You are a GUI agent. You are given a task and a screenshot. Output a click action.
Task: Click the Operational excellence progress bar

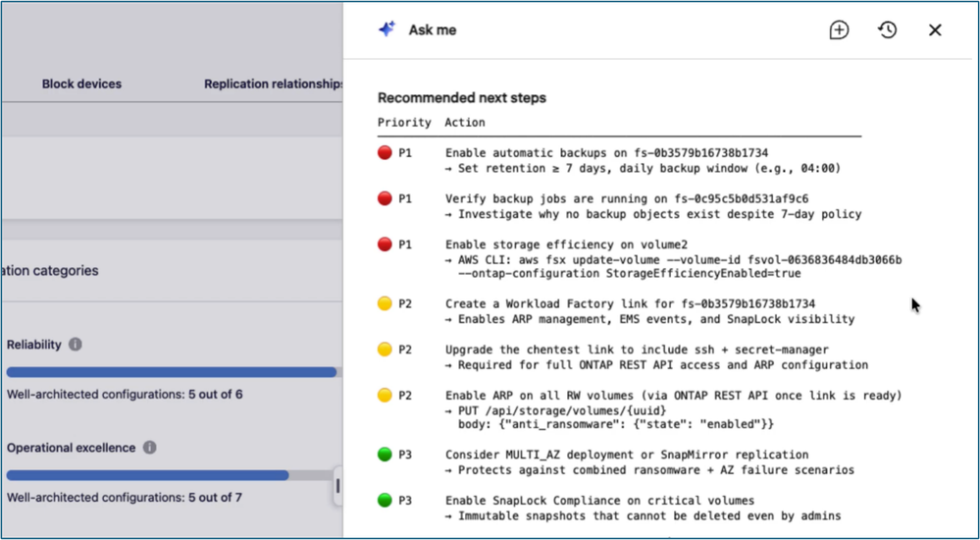(x=170, y=475)
